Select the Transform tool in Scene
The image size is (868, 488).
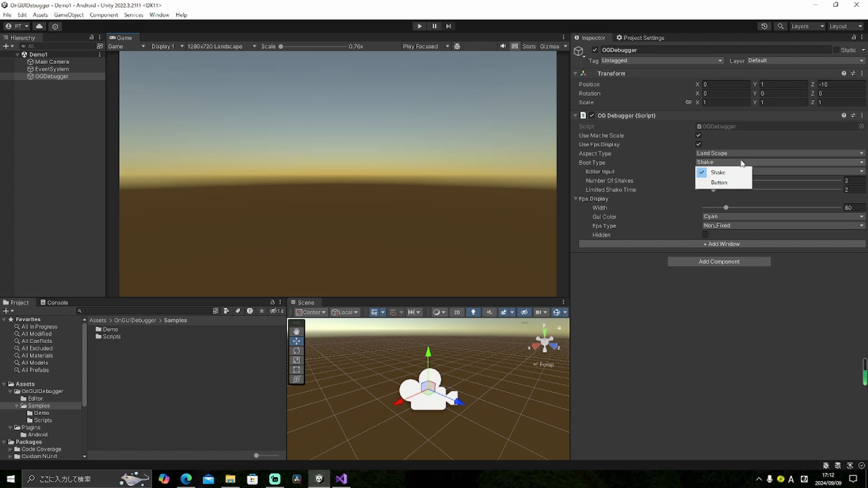(297, 379)
